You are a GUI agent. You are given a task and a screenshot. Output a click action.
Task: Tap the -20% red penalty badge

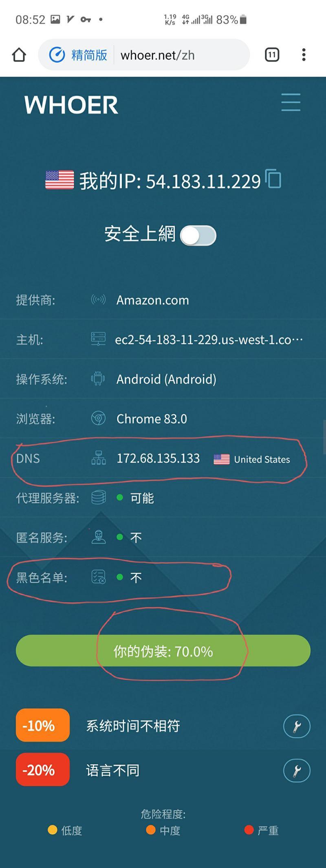tap(43, 769)
